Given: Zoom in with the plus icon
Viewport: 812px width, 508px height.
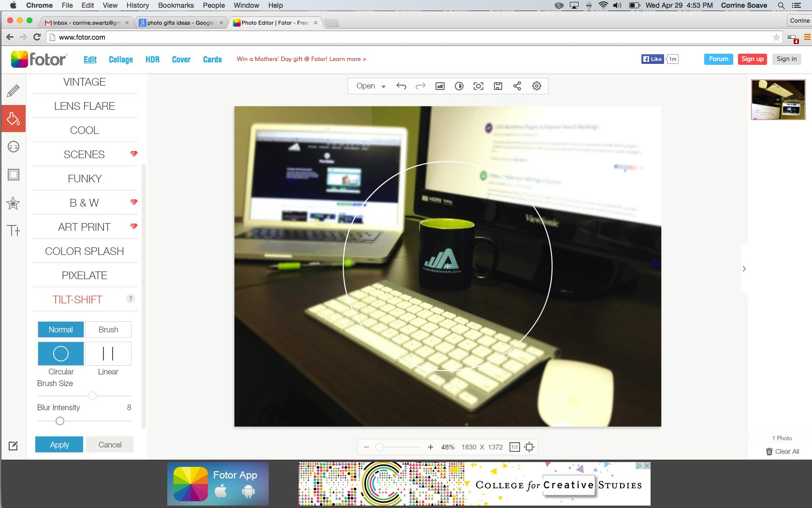Looking at the screenshot, I should pos(431,447).
